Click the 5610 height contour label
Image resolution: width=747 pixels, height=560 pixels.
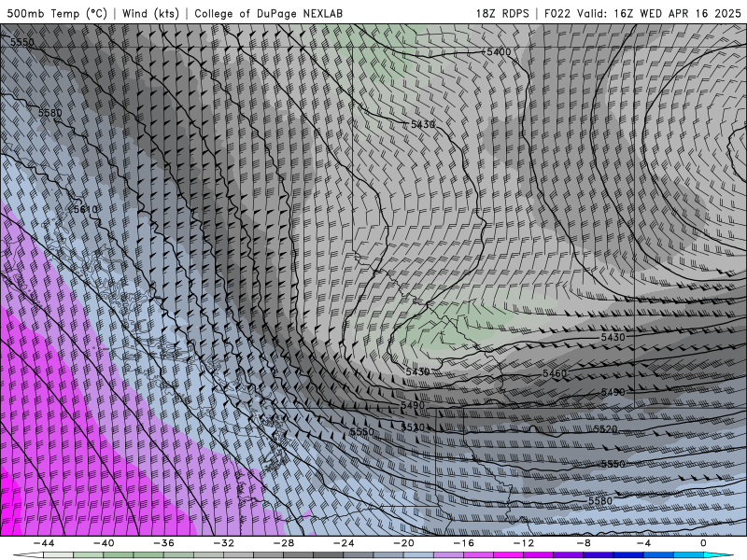click(x=86, y=209)
